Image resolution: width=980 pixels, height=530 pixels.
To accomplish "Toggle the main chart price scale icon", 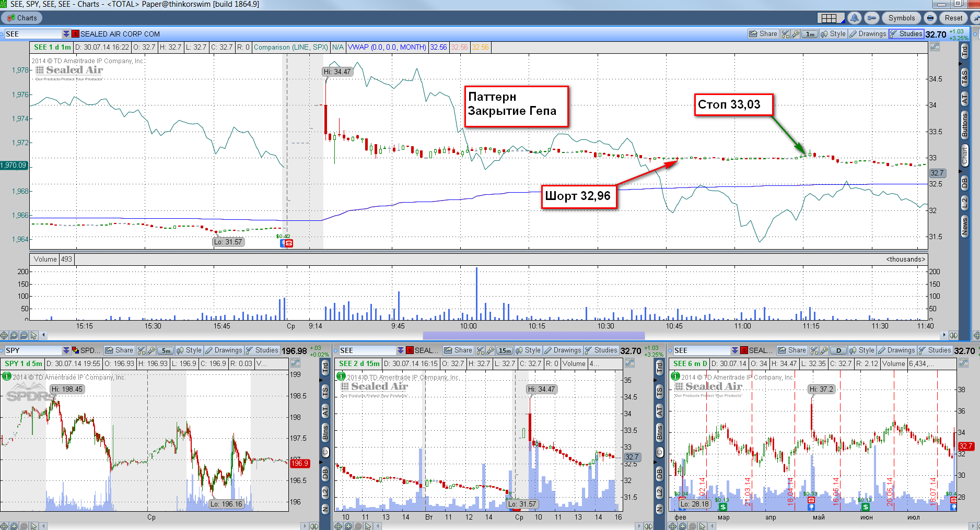I will 935,47.
